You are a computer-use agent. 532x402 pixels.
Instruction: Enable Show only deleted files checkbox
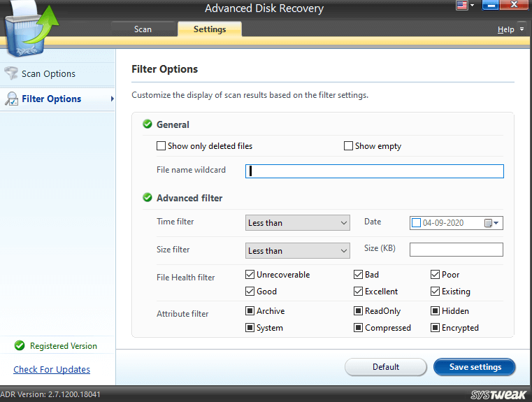pyautogui.click(x=161, y=146)
